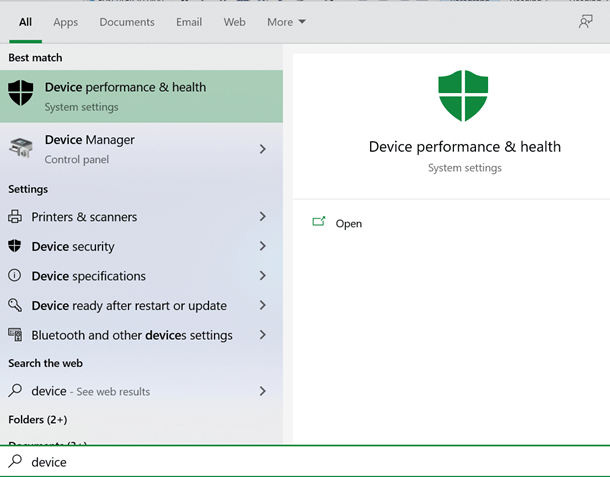Expand the device web results chevron
This screenshot has width=610, height=477.
(263, 391)
